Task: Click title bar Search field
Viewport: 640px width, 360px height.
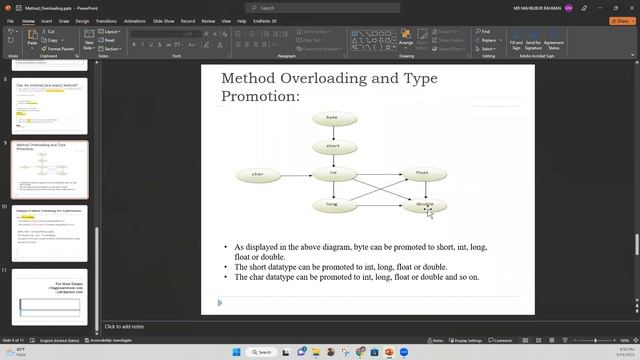Action: coord(322,8)
